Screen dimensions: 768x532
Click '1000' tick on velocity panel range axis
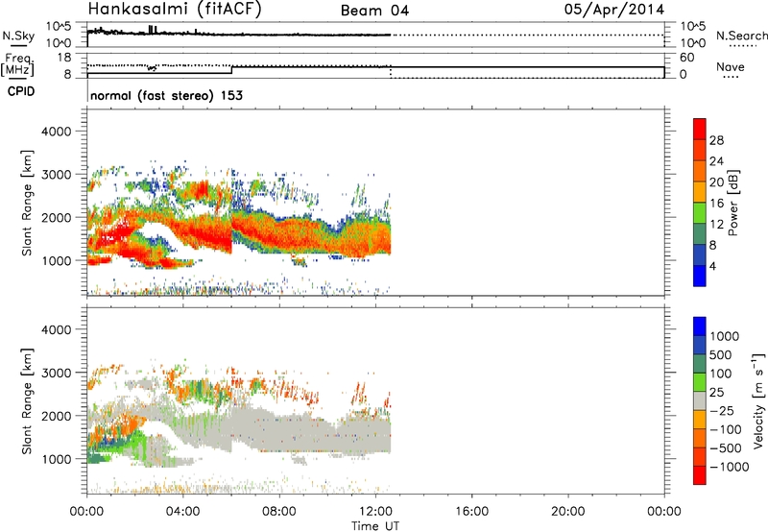(x=56, y=459)
